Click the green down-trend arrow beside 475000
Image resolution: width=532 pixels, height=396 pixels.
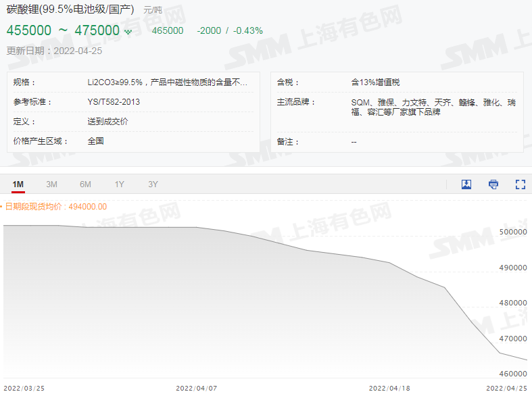[x=128, y=31]
